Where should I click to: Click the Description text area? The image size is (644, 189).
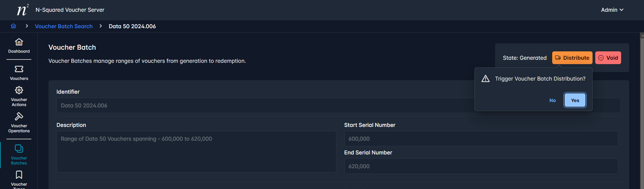[x=196, y=152]
